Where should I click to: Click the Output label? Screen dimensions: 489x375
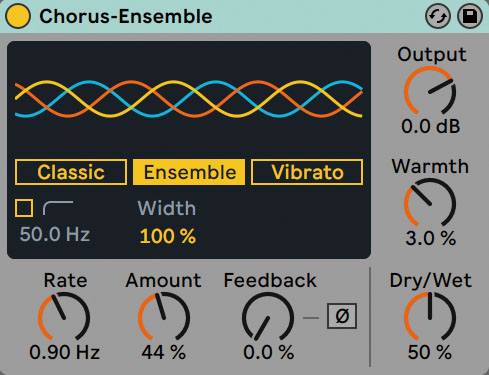pos(432,54)
